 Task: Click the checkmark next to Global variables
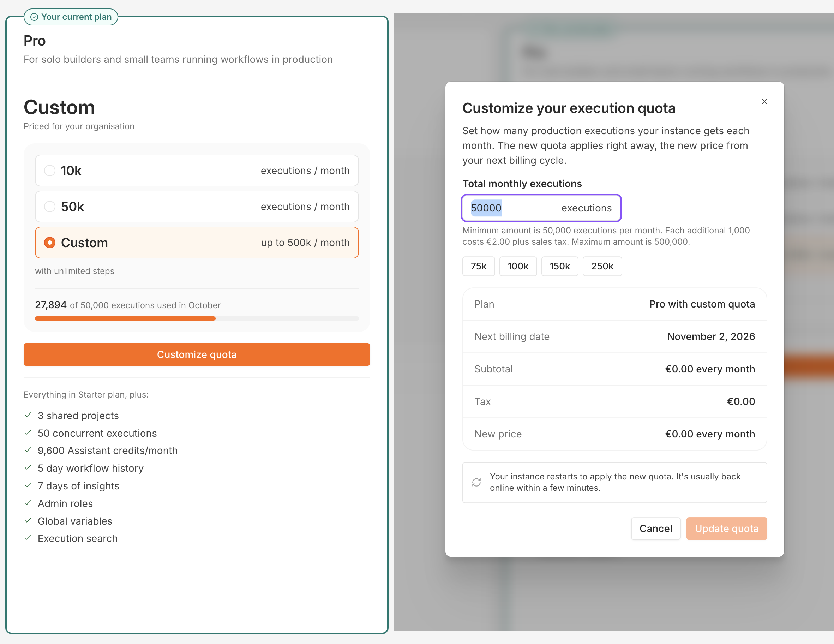[28, 521]
